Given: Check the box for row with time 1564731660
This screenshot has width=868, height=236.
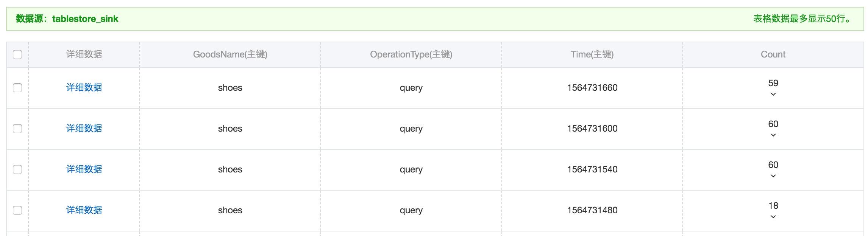Looking at the screenshot, I should (17, 88).
